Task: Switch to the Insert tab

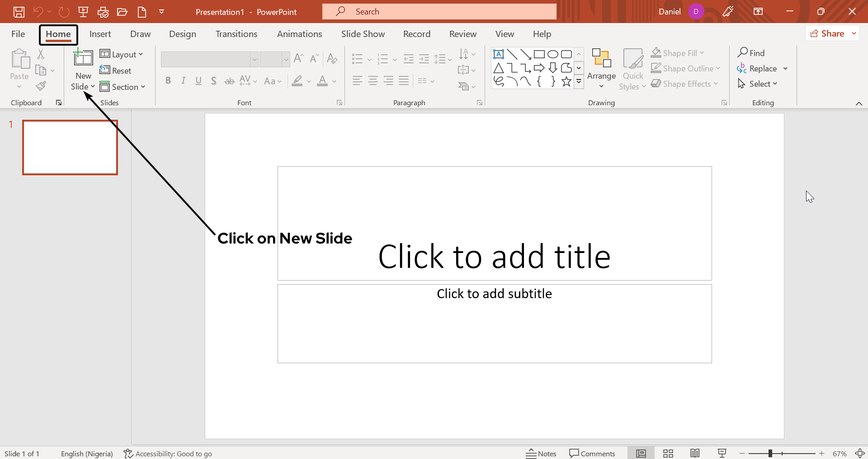Action: (x=100, y=34)
